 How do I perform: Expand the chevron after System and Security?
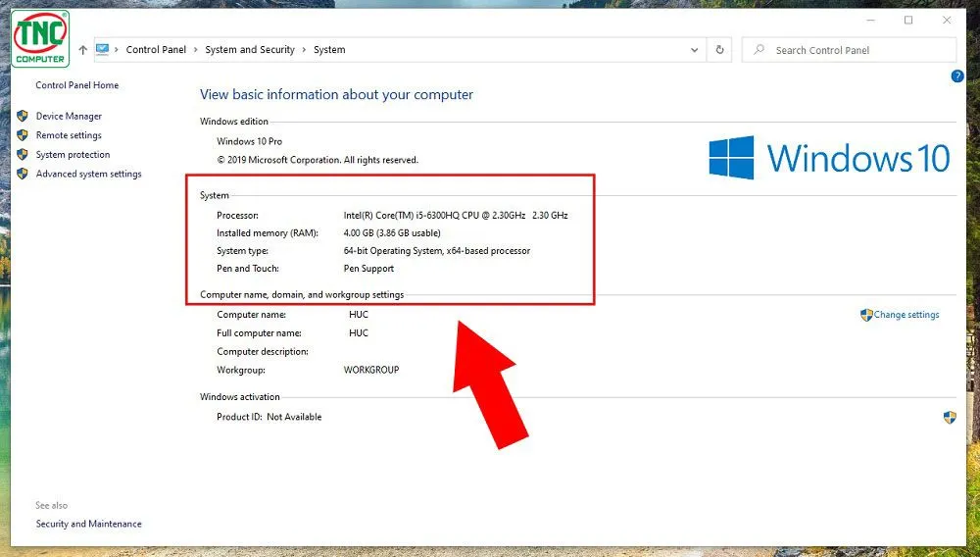[x=304, y=50]
